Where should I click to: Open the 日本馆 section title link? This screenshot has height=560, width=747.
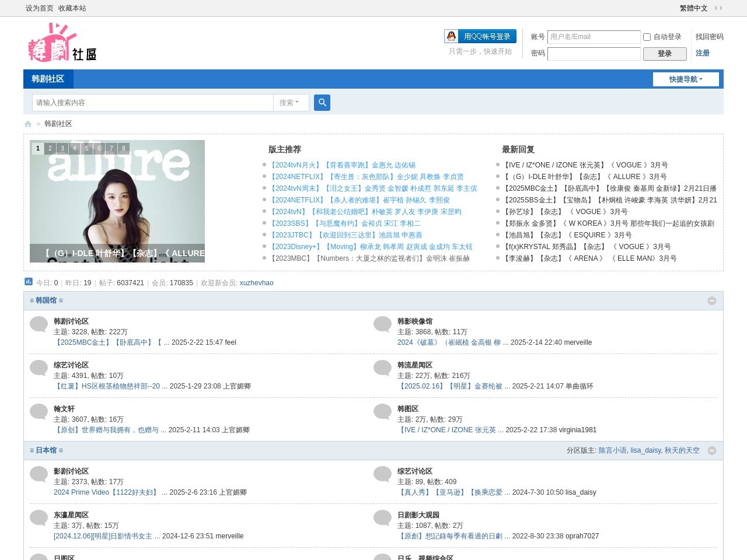click(x=46, y=450)
